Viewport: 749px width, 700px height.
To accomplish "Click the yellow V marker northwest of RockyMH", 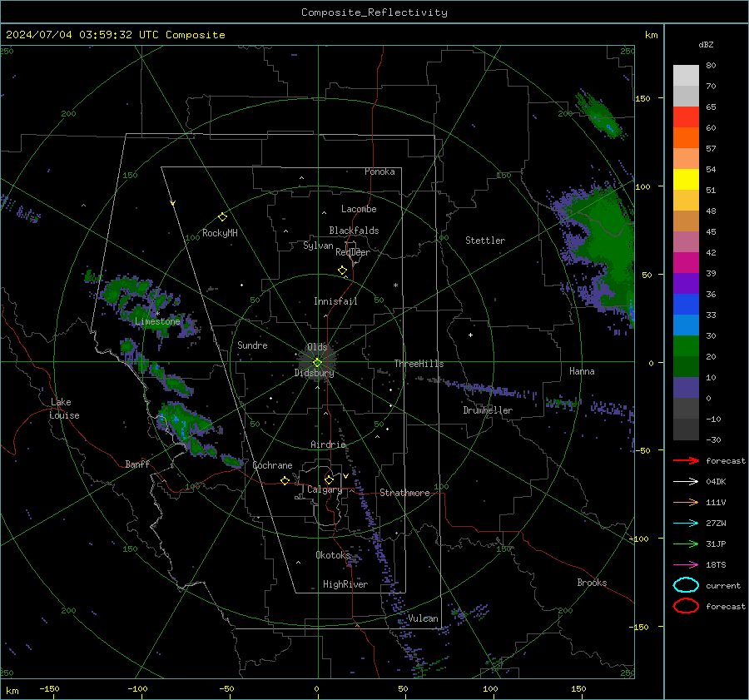I will click(173, 204).
